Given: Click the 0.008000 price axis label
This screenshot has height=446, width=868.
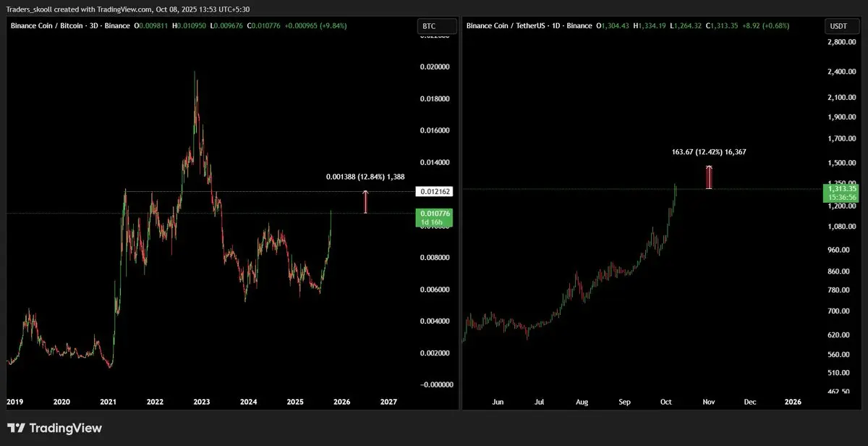Looking at the screenshot, I should click(435, 258).
